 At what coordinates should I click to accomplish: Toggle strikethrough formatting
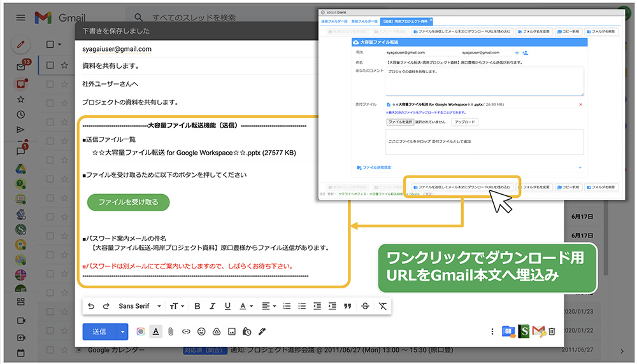click(365, 306)
